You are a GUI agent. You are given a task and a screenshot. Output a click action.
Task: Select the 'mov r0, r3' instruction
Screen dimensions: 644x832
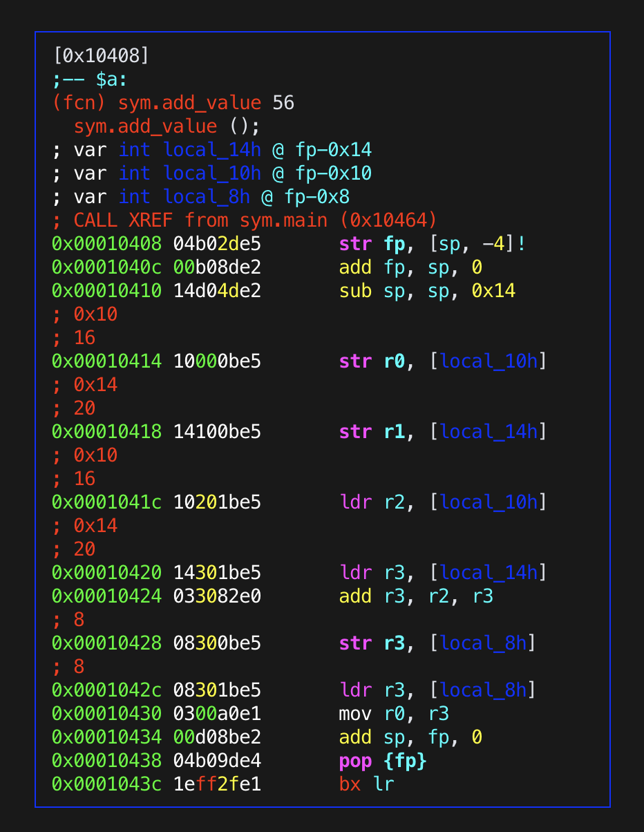(x=394, y=714)
